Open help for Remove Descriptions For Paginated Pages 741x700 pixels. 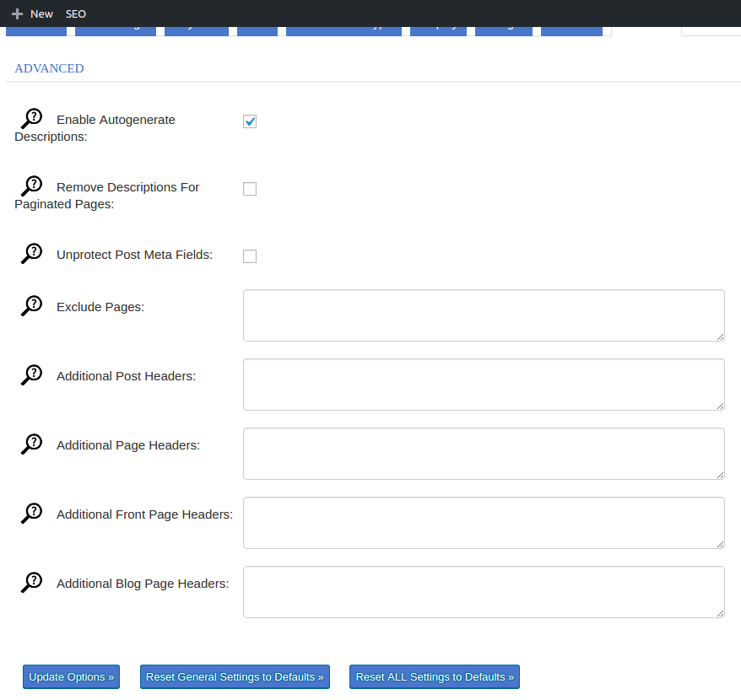click(31, 184)
